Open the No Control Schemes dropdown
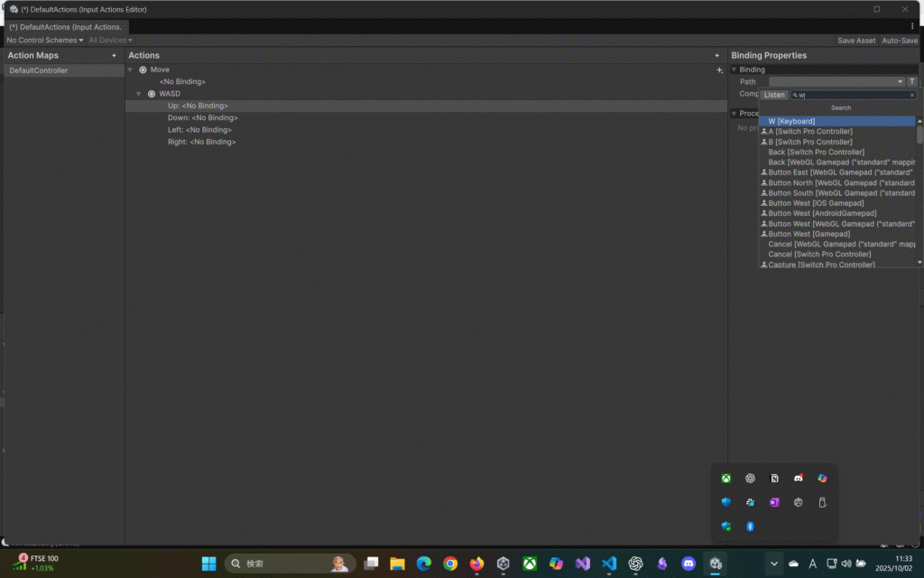The image size is (924, 578). pyautogui.click(x=44, y=41)
